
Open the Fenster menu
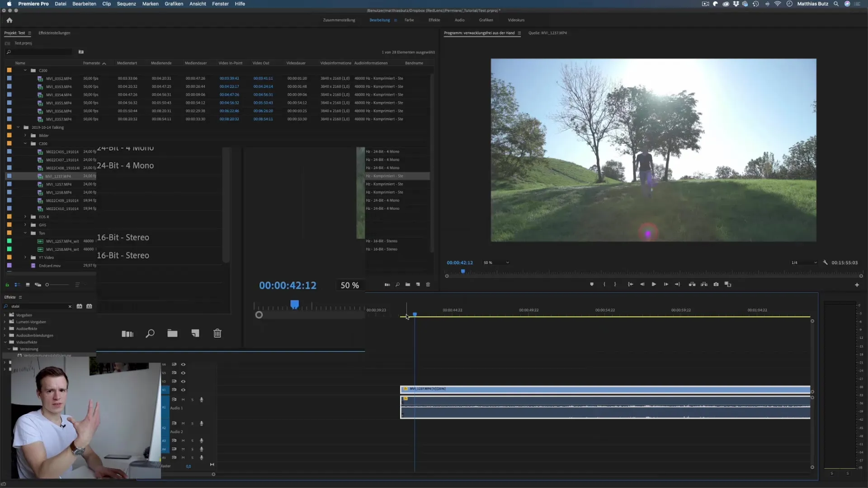click(220, 4)
